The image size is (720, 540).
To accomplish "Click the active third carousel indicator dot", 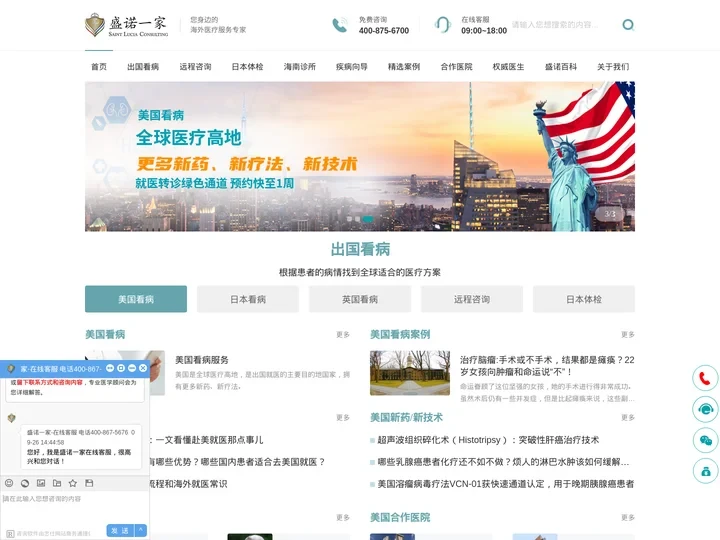I will [368, 219].
